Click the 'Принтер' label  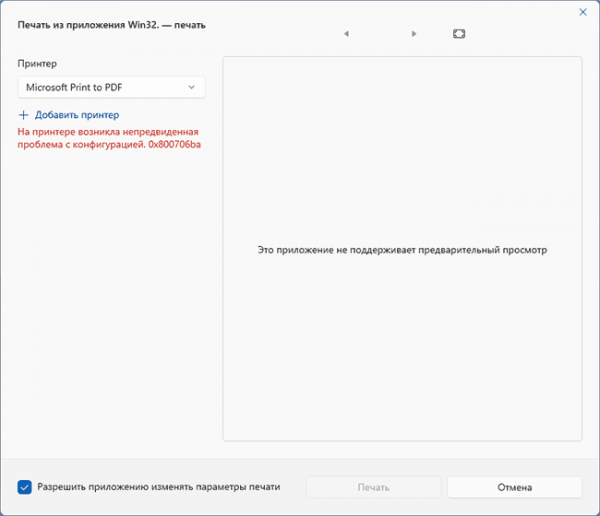tap(37, 64)
